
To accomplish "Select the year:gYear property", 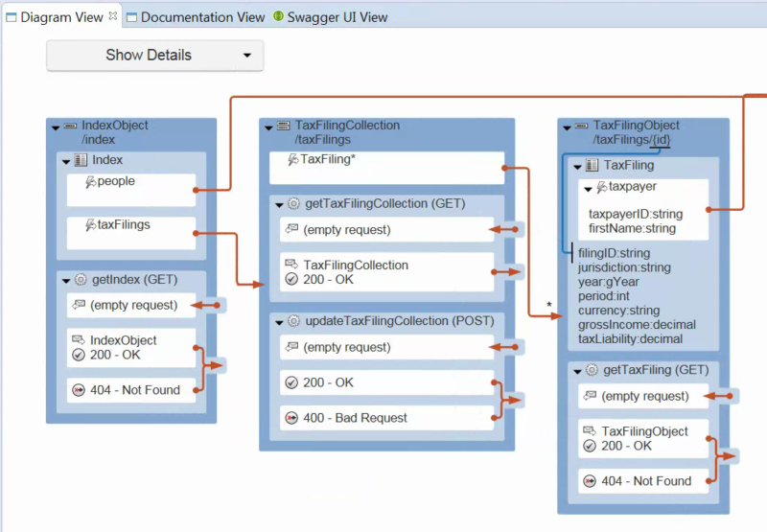I will [609, 282].
